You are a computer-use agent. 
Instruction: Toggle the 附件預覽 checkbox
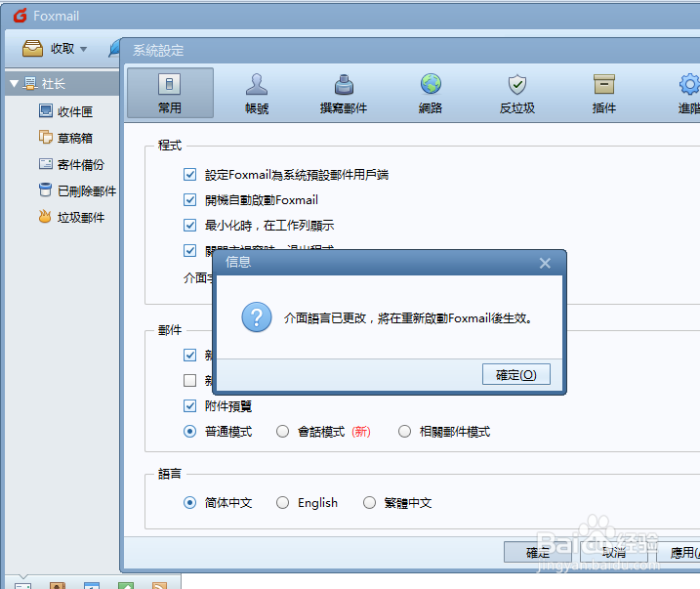coord(189,406)
